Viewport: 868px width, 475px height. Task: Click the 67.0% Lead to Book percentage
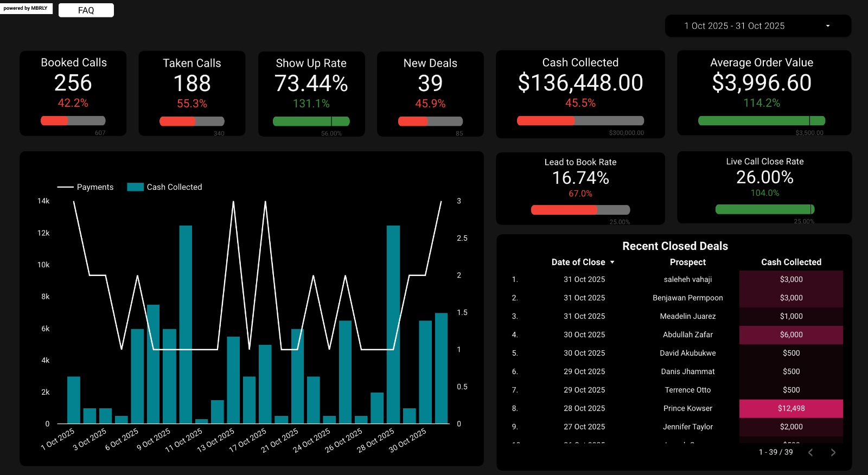point(580,194)
